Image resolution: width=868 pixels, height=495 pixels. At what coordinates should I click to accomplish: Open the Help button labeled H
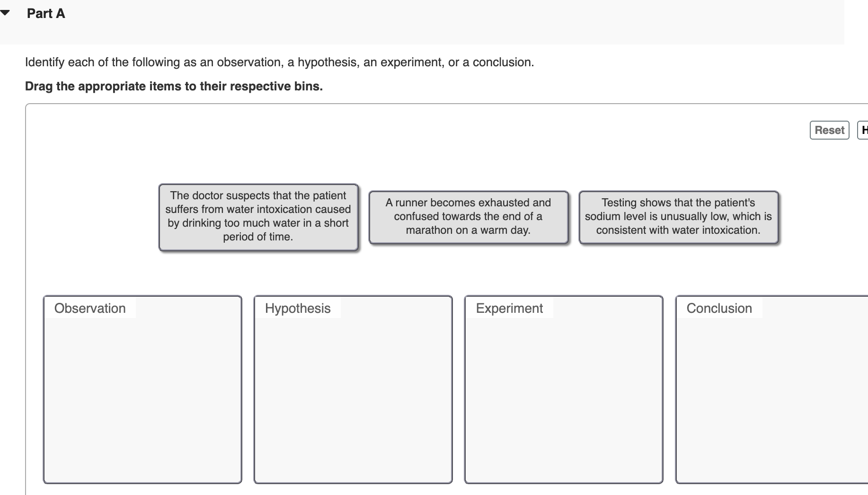tap(864, 130)
